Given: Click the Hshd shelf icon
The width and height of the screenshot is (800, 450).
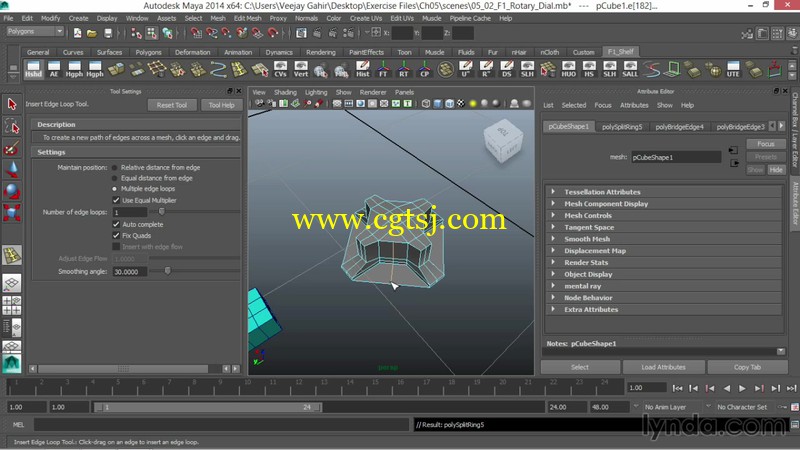Looking at the screenshot, I should 33,69.
